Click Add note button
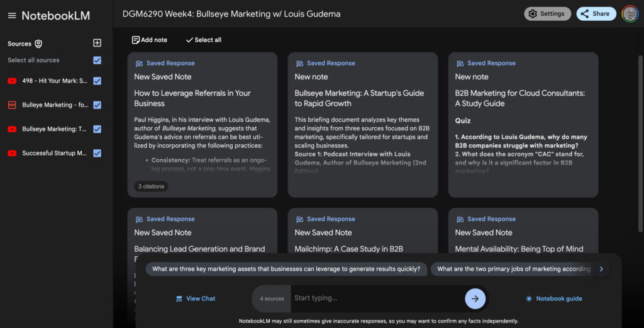The height and width of the screenshot is (328, 644). pyautogui.click(x=150, y=40)
